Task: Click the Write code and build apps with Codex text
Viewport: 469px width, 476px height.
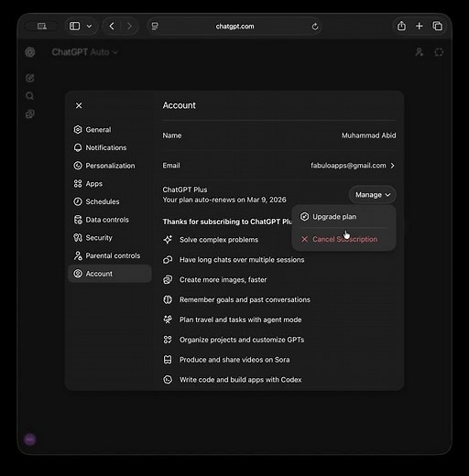Action: click(x=240, y=380)
